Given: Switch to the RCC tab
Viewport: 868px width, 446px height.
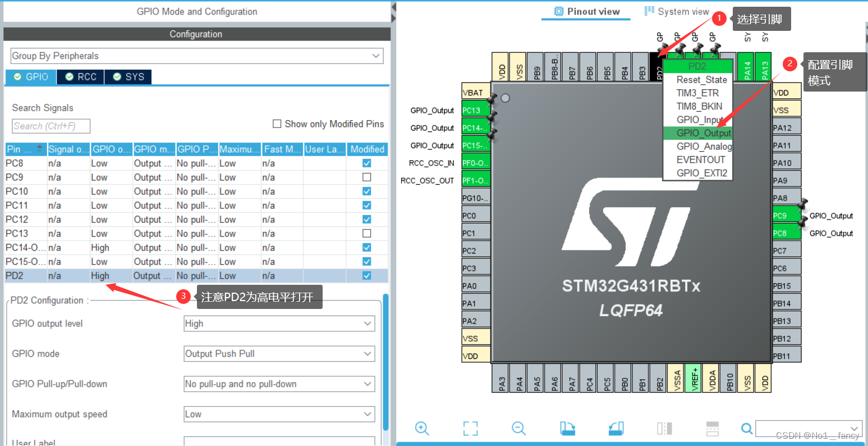Looking at the screenshot, I should (x=80, y=77).
